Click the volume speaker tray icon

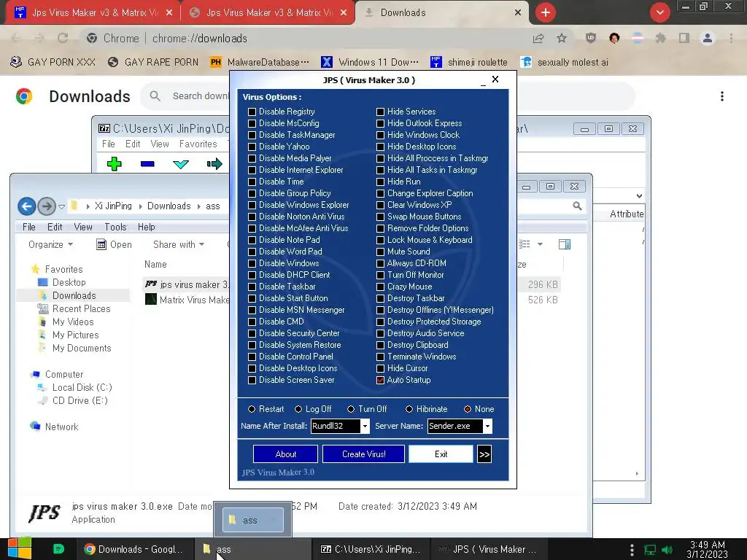pos(667,550)
